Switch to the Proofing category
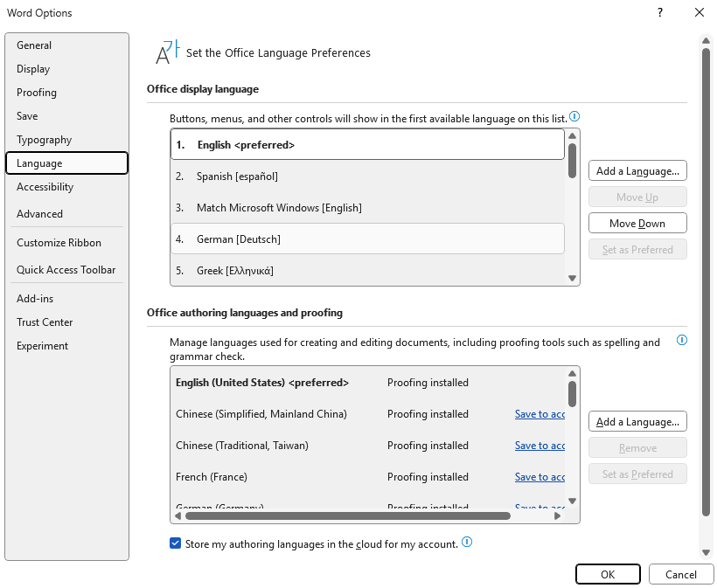Screen dimensions: 717x588 click(37, 92)
